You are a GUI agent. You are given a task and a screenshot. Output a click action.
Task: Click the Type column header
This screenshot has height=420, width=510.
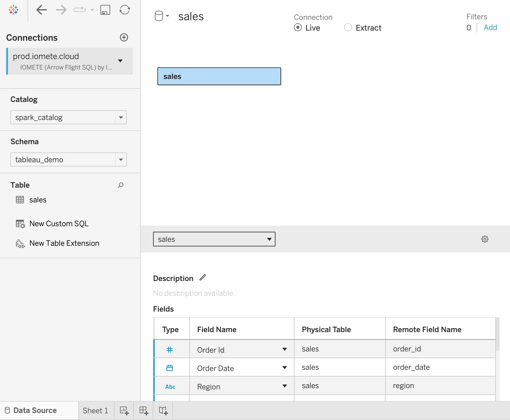(171, 330)
